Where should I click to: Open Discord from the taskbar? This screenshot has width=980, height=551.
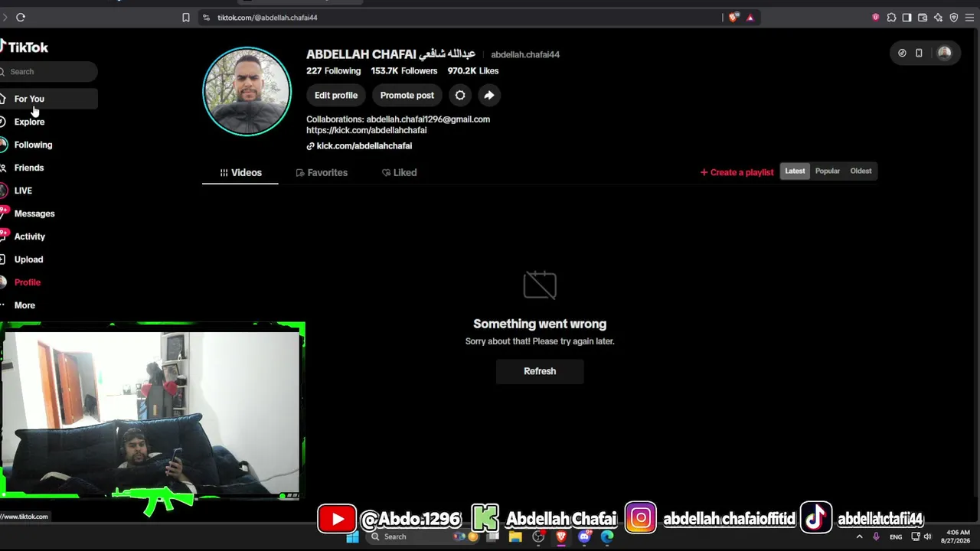pyautogui.click(x=585, y=536)
